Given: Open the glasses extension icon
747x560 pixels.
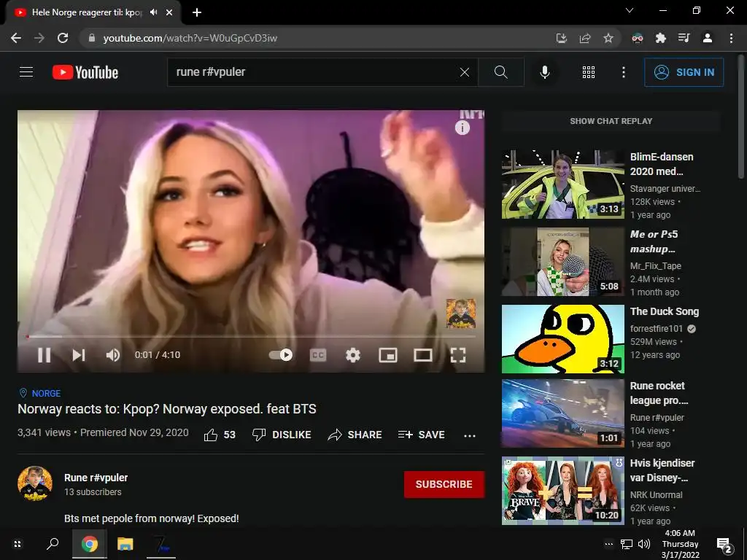Looking at the screenshot, I should pos(638,38).
